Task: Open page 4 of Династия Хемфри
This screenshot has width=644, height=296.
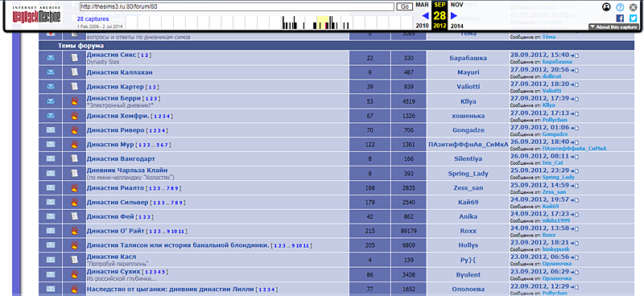Action: 167,117
